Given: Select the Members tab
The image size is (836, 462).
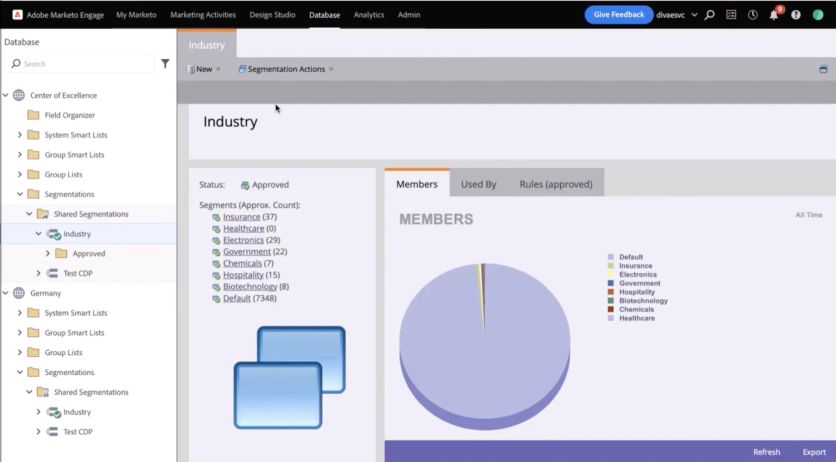Looking at the screenshot, I should coord(417,184).
